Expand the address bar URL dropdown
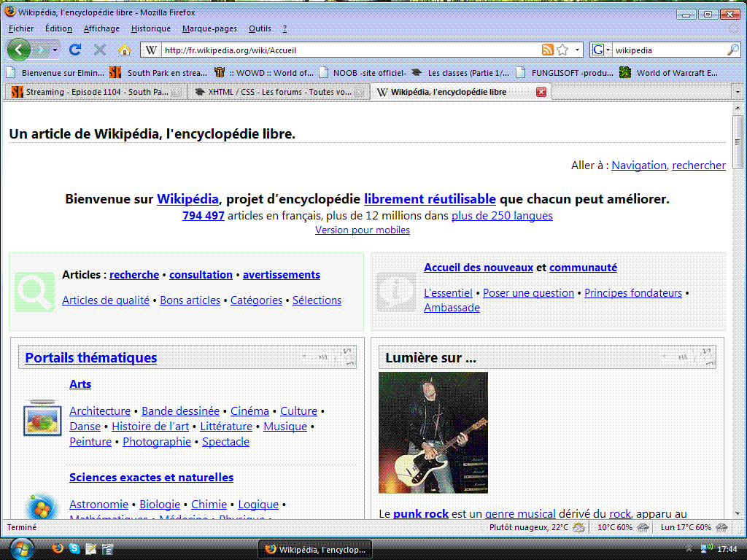Viewport: 747px width, 560px height. click(578, 50)
